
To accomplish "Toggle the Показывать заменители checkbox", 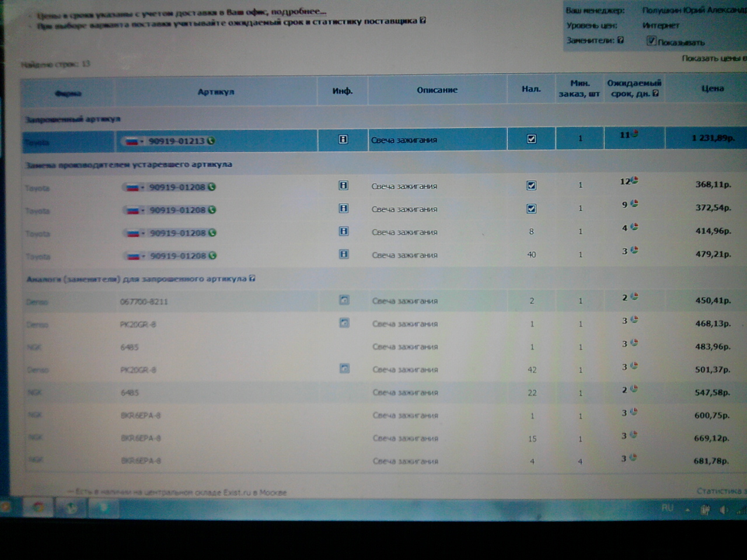I will (x=651, y=41).
